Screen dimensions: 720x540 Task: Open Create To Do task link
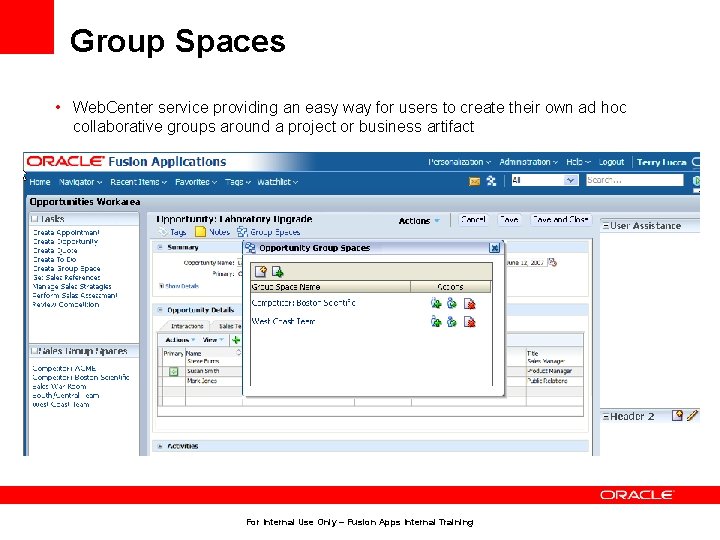(55, 259)
